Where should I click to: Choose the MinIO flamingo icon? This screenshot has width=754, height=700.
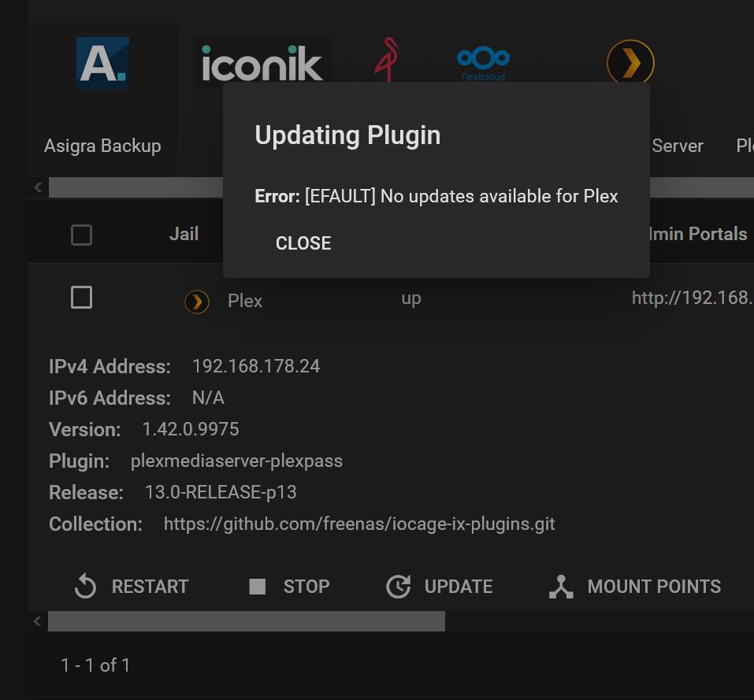pos(387,60)
